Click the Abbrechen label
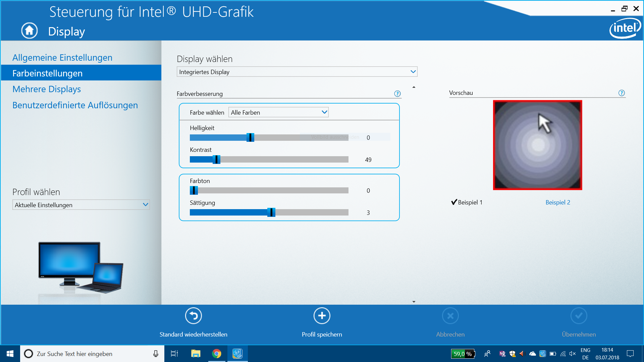The image size is (644, 362). (x=450, y=335)
